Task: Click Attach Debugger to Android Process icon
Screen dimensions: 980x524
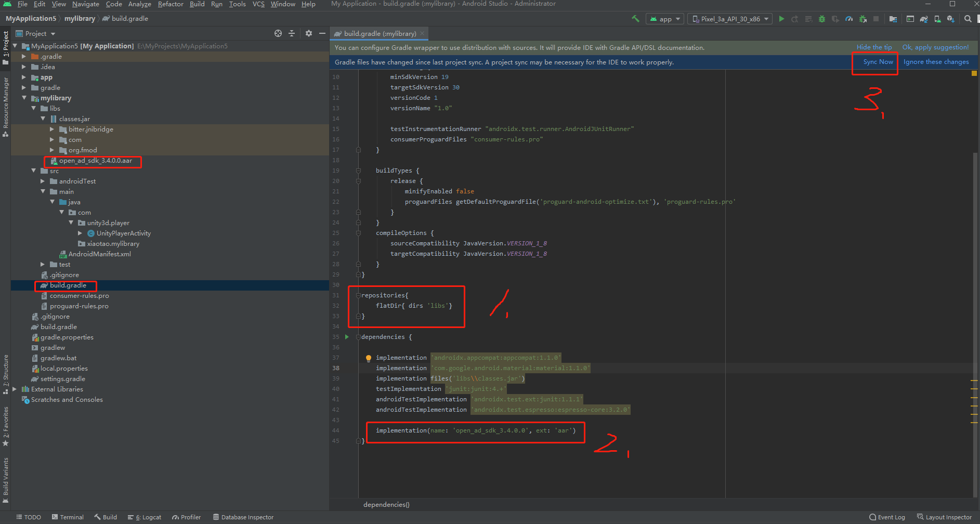Action: click(863, 19)
